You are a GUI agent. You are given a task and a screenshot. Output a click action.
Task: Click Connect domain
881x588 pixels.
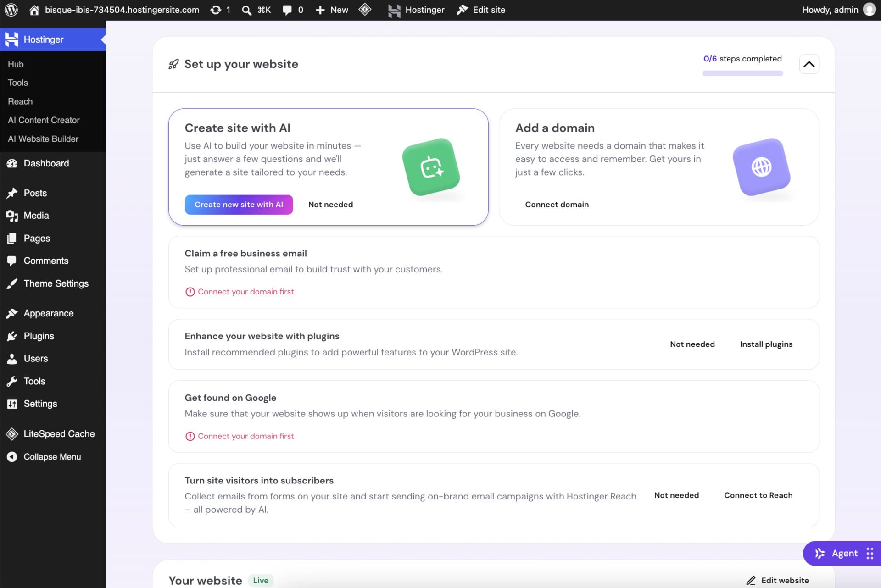click(557, 205)
